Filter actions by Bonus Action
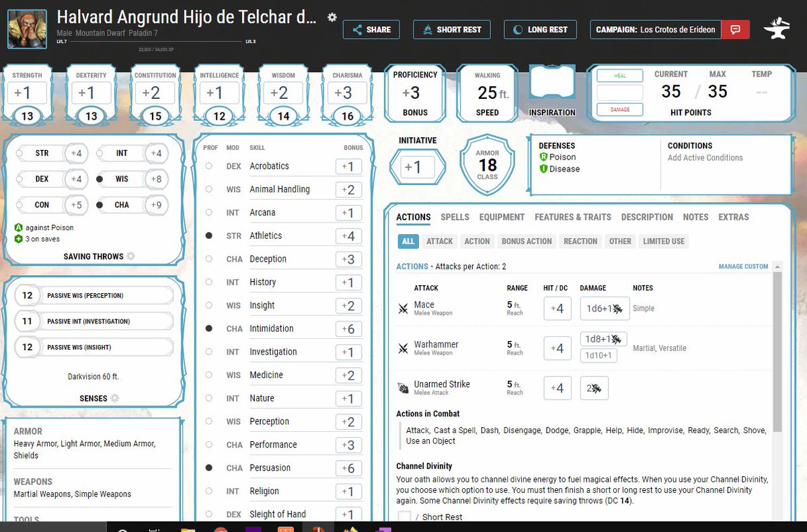 coord(527,241)
